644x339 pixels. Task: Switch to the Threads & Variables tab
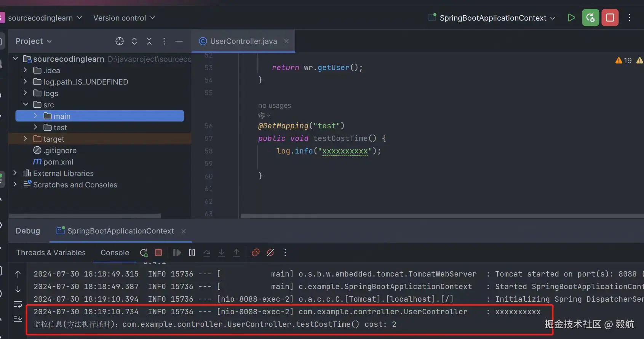[51, 253]
